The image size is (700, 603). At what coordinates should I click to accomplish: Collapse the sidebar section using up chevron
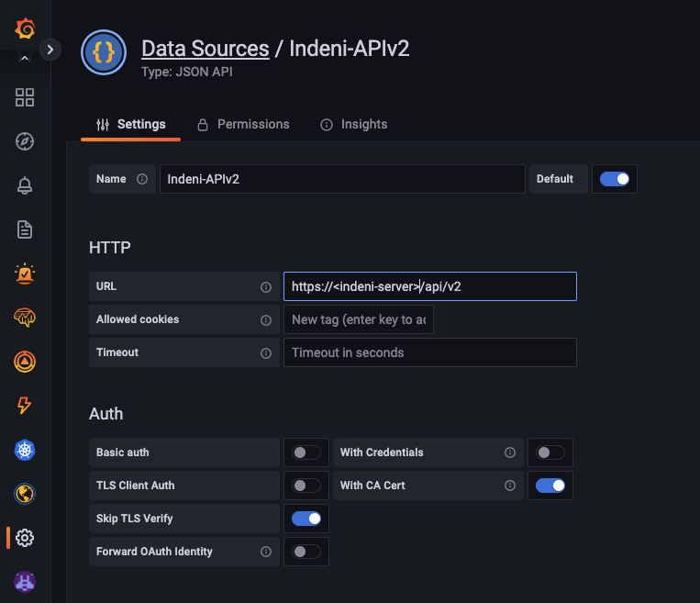pos(25,59)
